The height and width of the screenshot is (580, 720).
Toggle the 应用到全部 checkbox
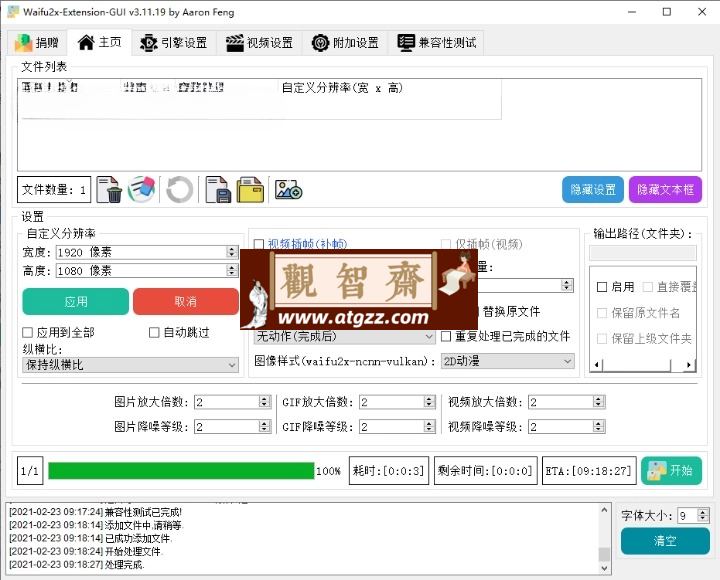click(x=28, y=332)
